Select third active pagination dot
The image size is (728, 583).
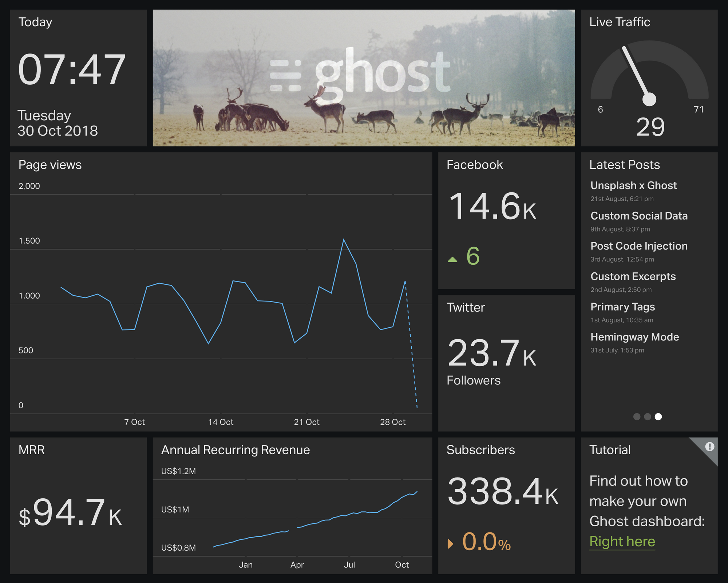658,417
